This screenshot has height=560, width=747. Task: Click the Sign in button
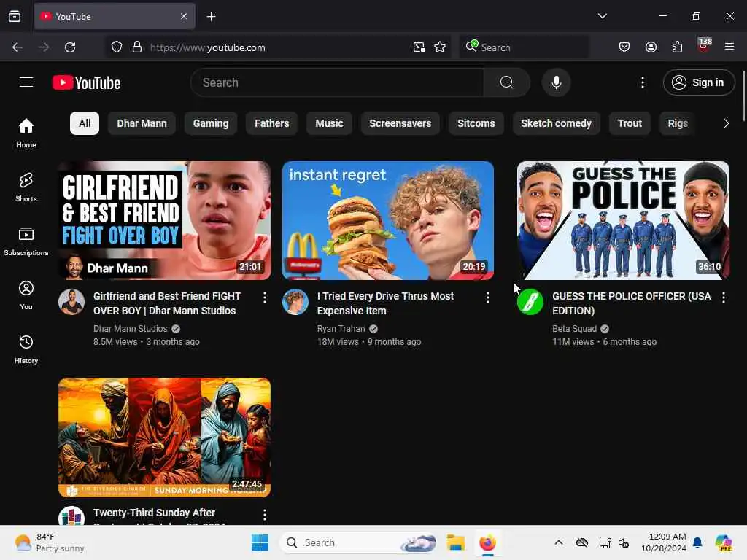(698, 82)
